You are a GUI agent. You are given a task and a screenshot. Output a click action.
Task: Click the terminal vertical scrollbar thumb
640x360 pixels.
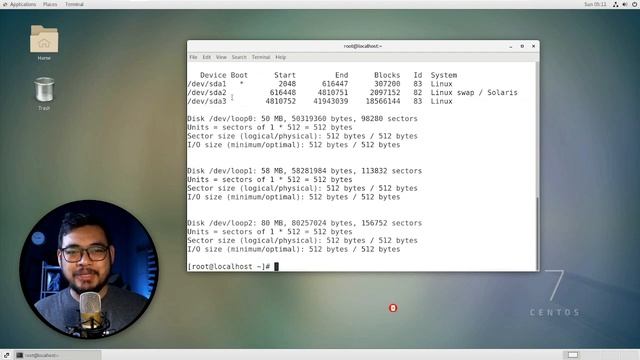[x=537, y=233]
